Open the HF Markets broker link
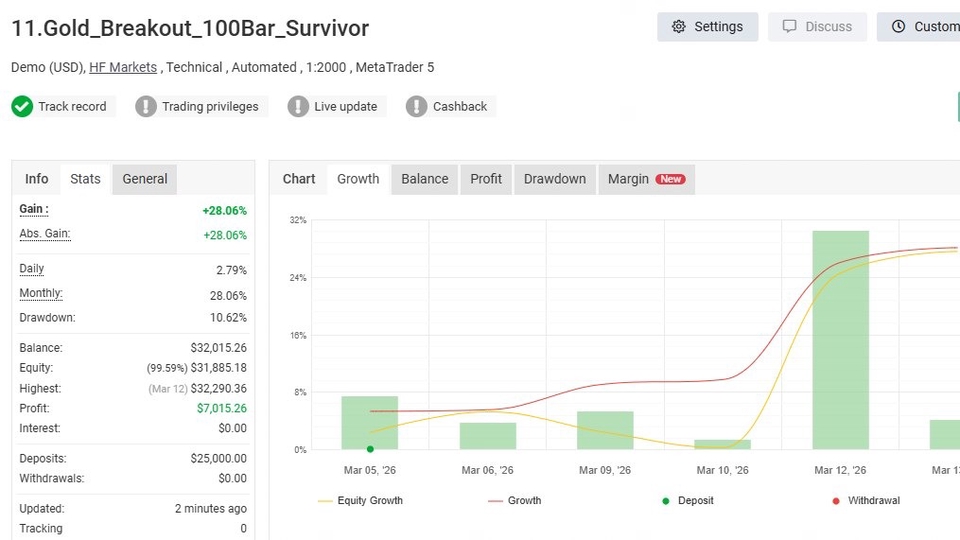The image size is (960, 540). click(x=123, y=67)
